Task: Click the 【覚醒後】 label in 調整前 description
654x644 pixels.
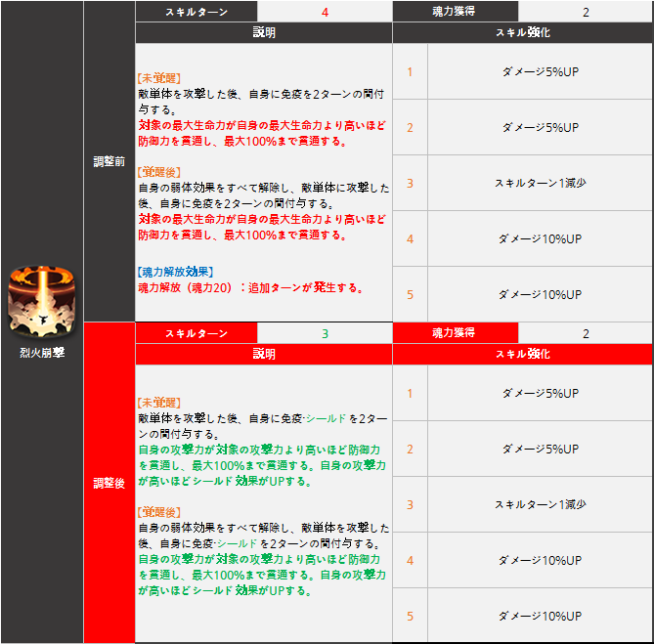Action: point(159,172)
